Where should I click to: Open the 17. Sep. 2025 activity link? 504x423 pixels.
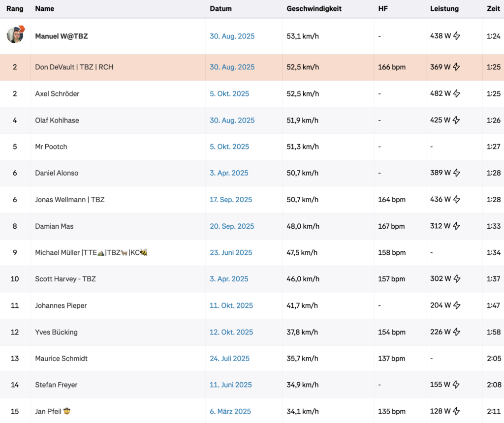coord(231,200)
